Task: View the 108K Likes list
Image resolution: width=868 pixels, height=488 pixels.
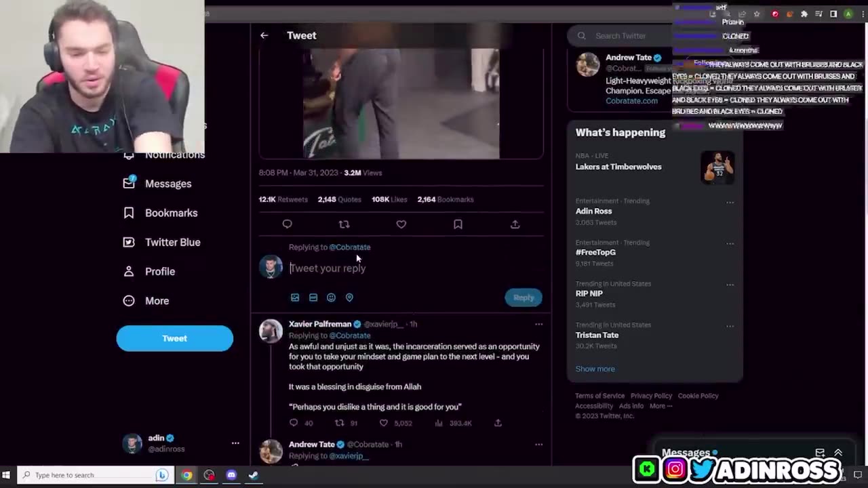Action: 389,199
